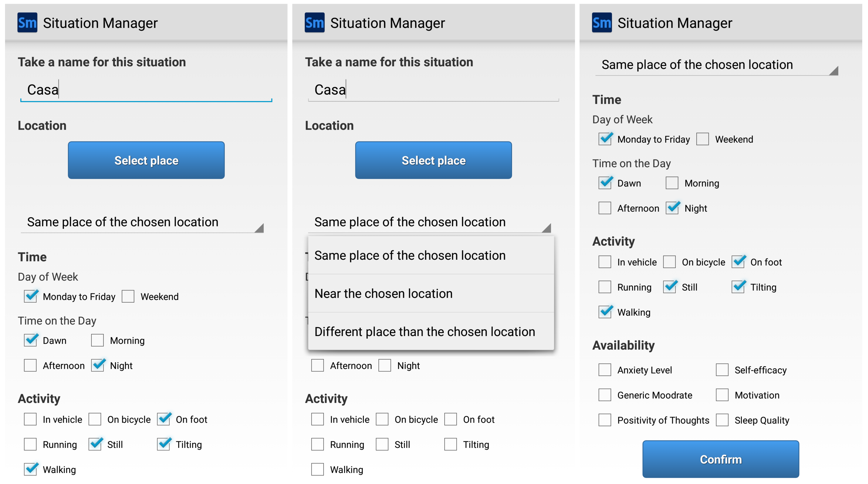Click the Sm app icon in right screen
The width and height of the screenshot is (868, 484).
[x=602, y=23]
